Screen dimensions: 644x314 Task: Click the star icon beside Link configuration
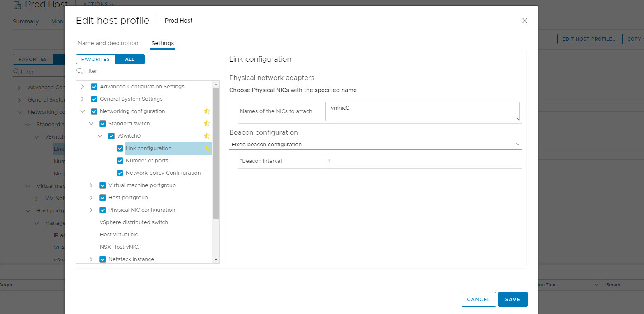point(207,148)
